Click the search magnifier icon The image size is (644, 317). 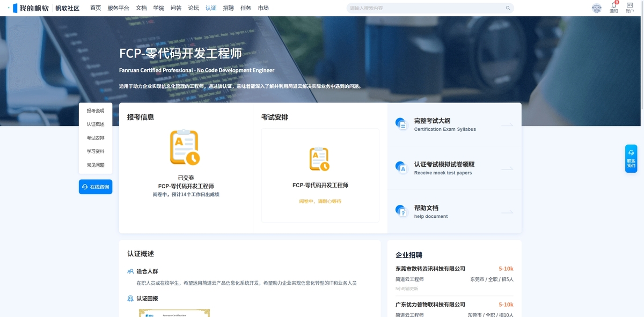coord(508,8)
